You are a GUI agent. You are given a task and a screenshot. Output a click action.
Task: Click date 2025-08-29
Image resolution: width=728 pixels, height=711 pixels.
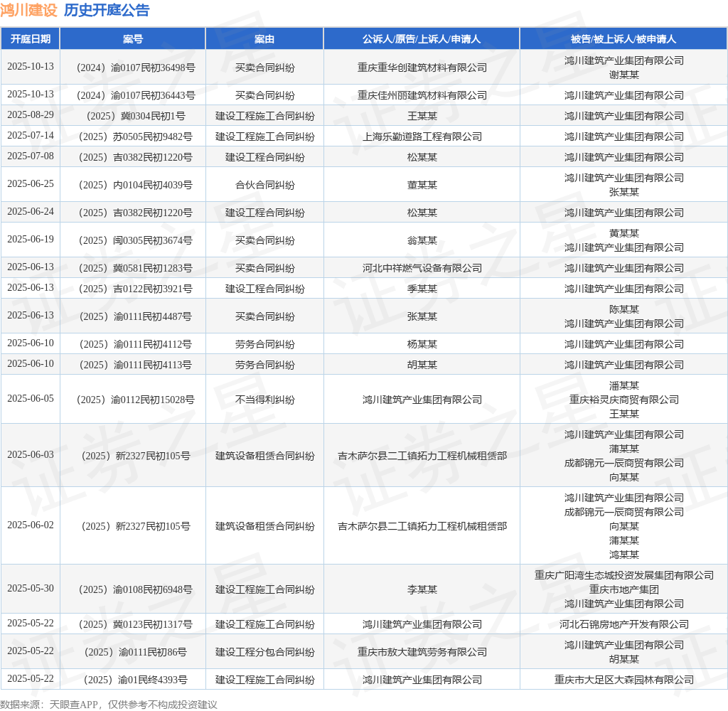click(x=31, y=114)
